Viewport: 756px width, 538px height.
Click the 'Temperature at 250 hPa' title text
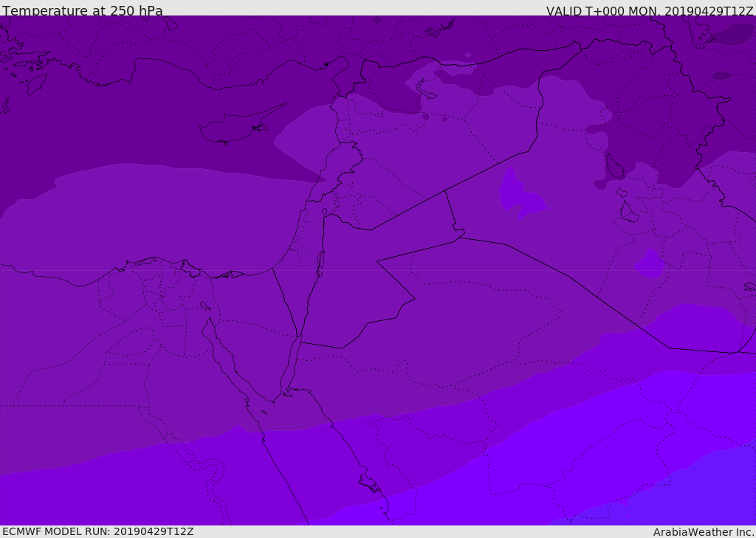coord(83,10)
